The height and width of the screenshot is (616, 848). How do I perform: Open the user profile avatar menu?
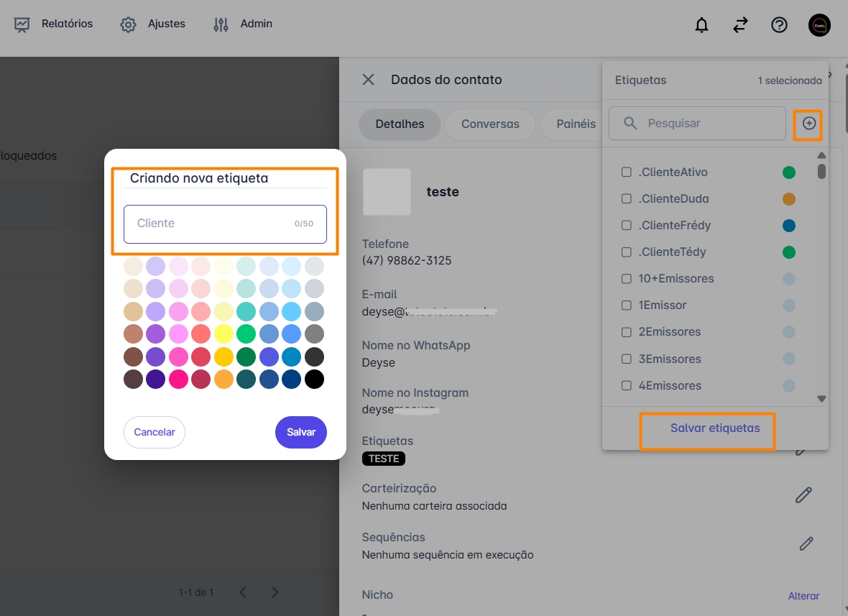(819, 25)
